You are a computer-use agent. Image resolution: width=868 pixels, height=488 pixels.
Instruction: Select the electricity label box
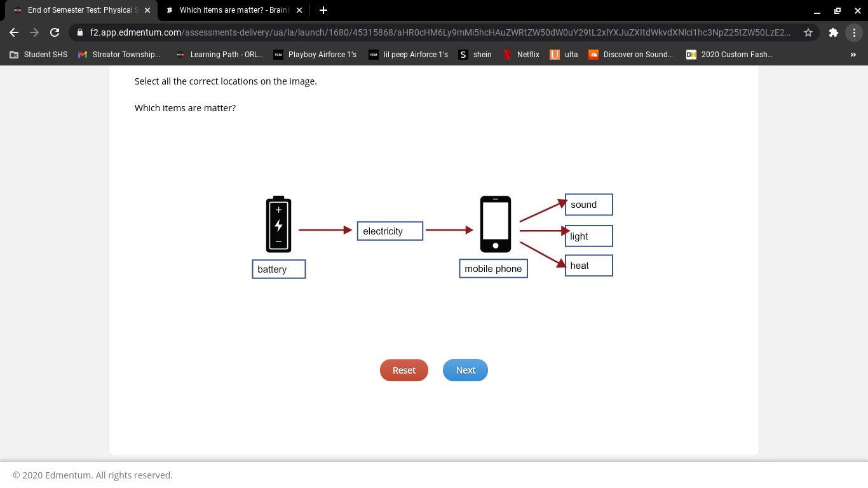[390, 231]
